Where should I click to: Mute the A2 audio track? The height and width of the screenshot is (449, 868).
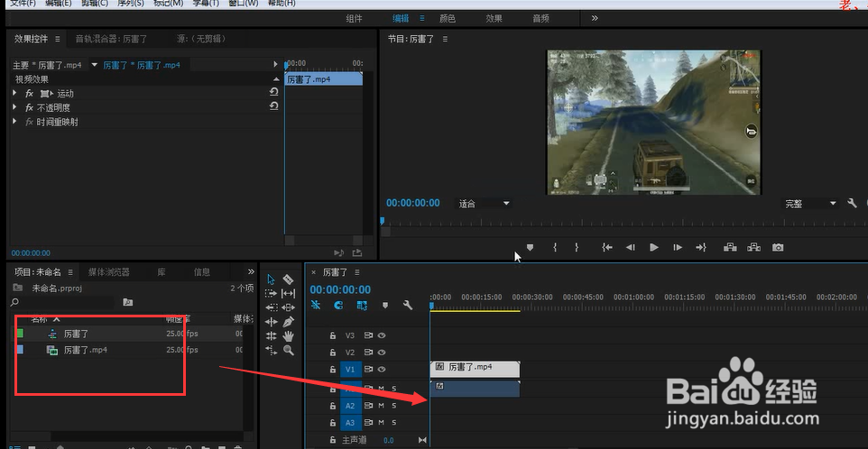(x=382, y=406)
